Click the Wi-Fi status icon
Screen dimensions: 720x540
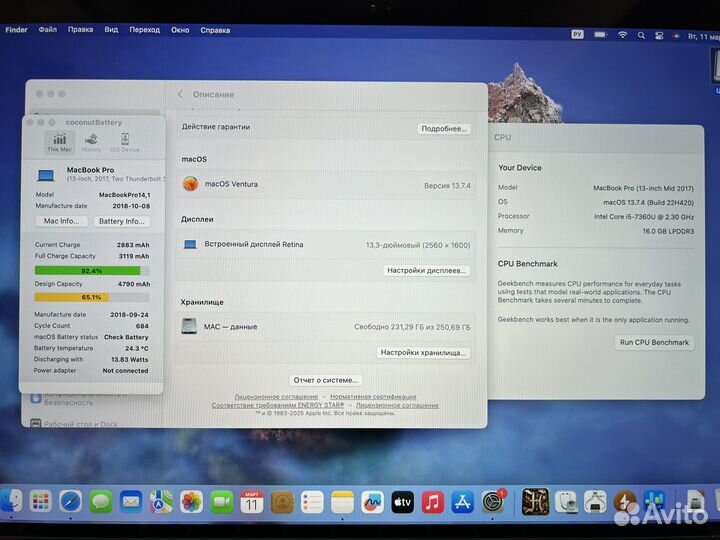tap(622, 35)
